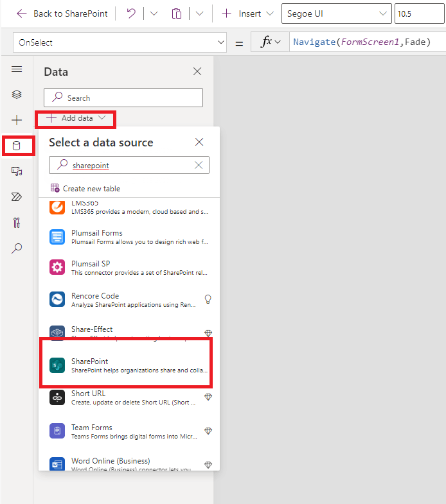Open Tree view layers icon
This screenshot has height=504, width=446.
[x=17, y=94]
